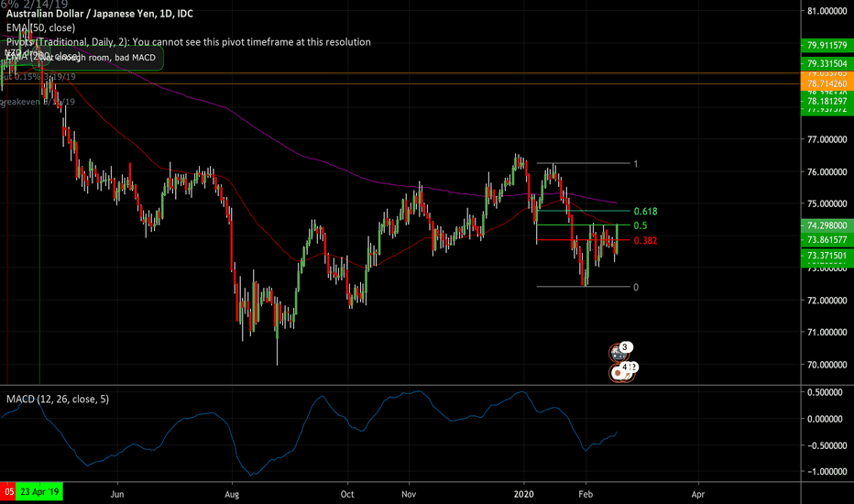Click 70.000000 on the price scale
This screenshot has width=854, height=504.
pos(827,365)
